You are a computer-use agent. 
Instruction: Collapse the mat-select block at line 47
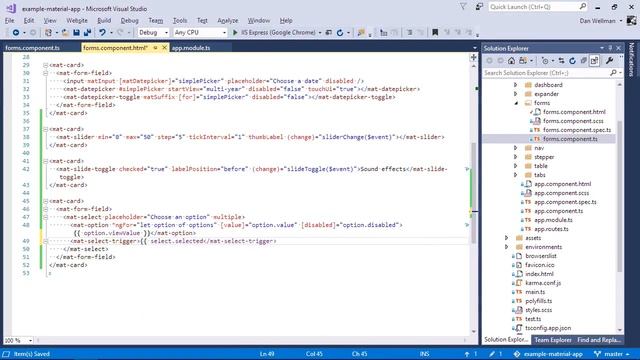(x=45, y=217)
